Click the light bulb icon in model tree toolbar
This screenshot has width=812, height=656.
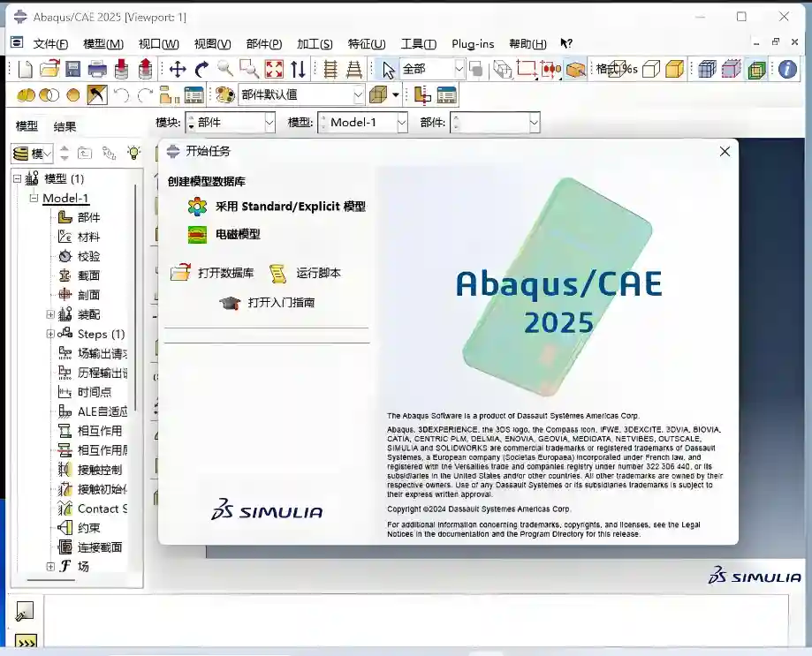[x=133, y=153]
